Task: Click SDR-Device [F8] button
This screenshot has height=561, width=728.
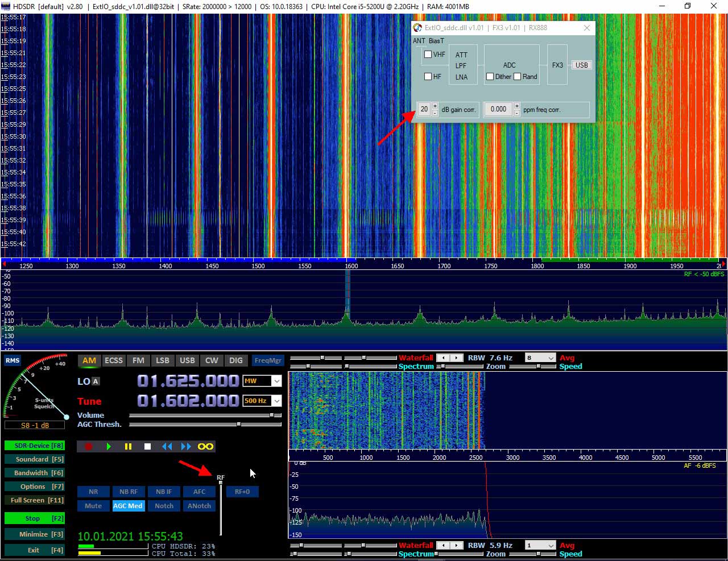Action: pos(34,446)
